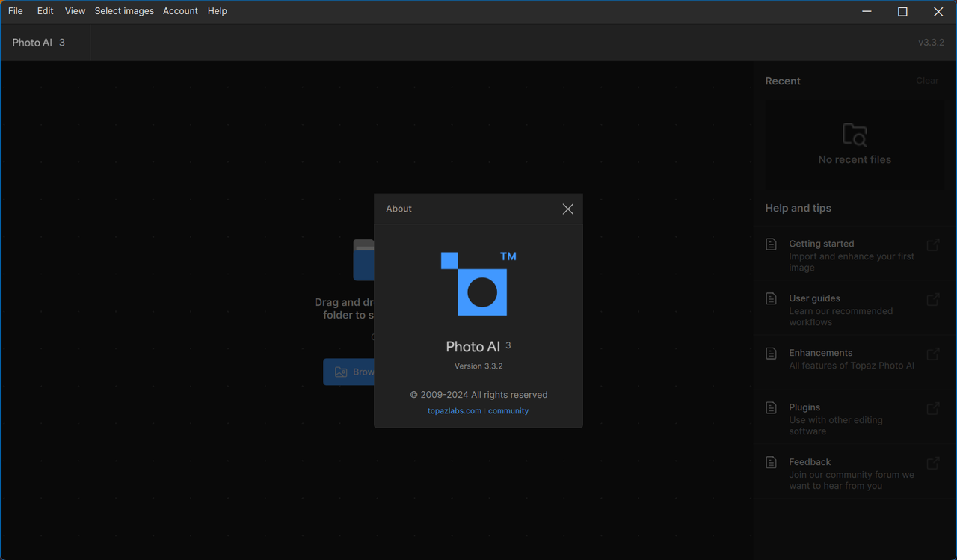Click the Browse images button behind dialog
957x560 pixels.
(349, 372)
